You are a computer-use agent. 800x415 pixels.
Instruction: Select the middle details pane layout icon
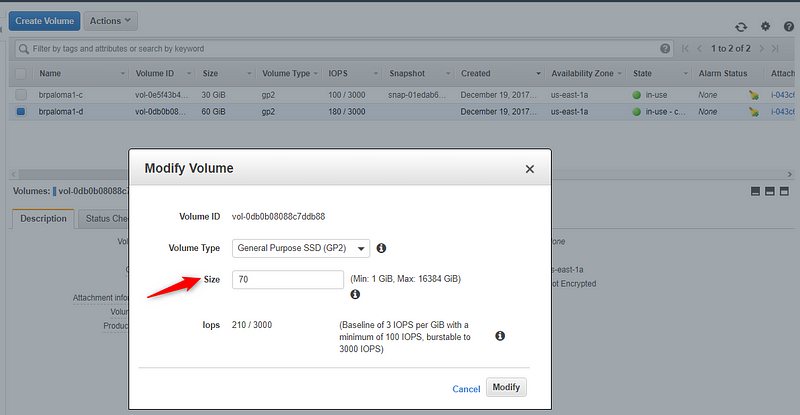(770, 191)
